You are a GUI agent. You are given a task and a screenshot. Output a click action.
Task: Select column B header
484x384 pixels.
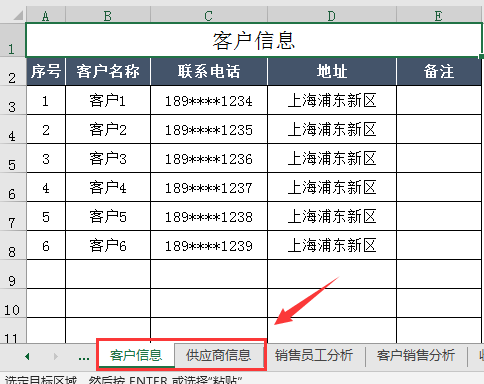tap(108, 16)
